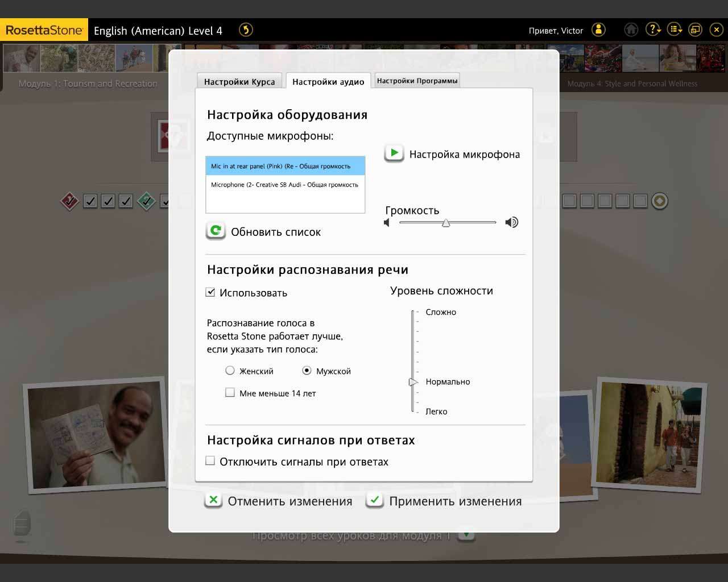Set difficulty to Легко
728x582 pixels.
pos(436,411)
